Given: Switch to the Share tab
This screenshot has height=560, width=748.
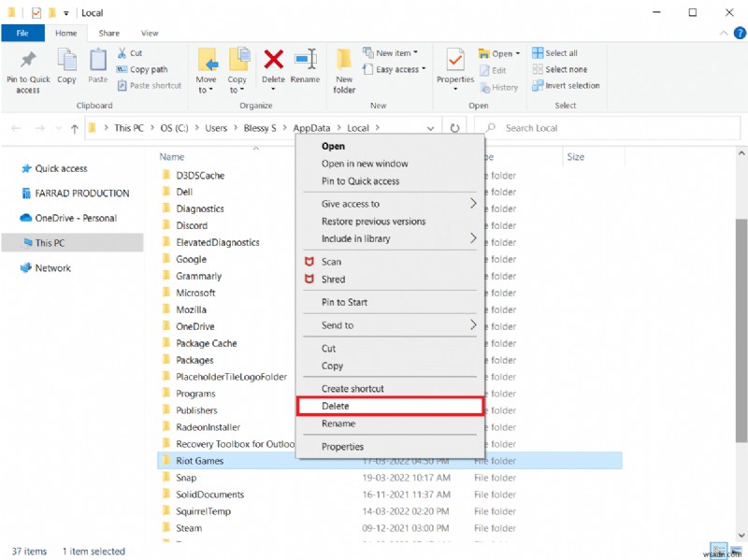Looking at the screenshot, I should pos(108,31).
